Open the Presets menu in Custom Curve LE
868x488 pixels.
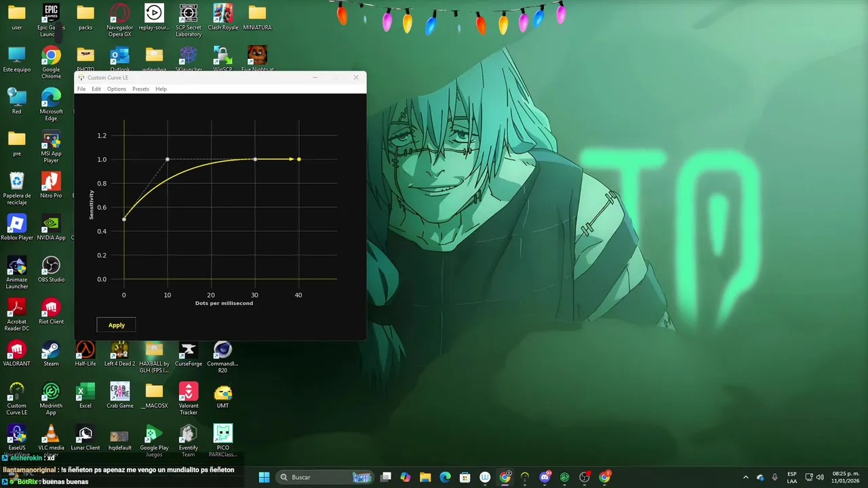tap(140, 89)
